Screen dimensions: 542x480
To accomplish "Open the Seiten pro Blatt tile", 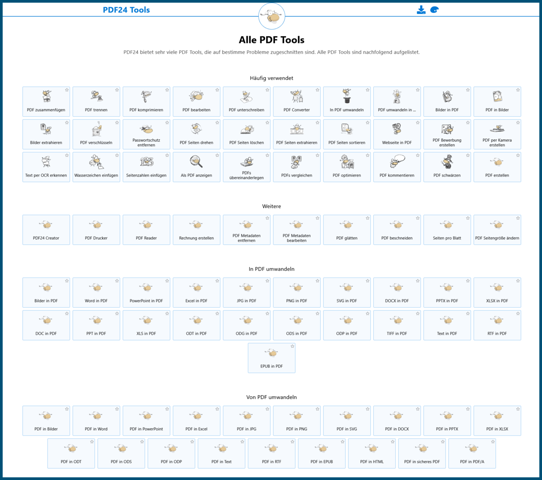I will click(x=447, y=230).
